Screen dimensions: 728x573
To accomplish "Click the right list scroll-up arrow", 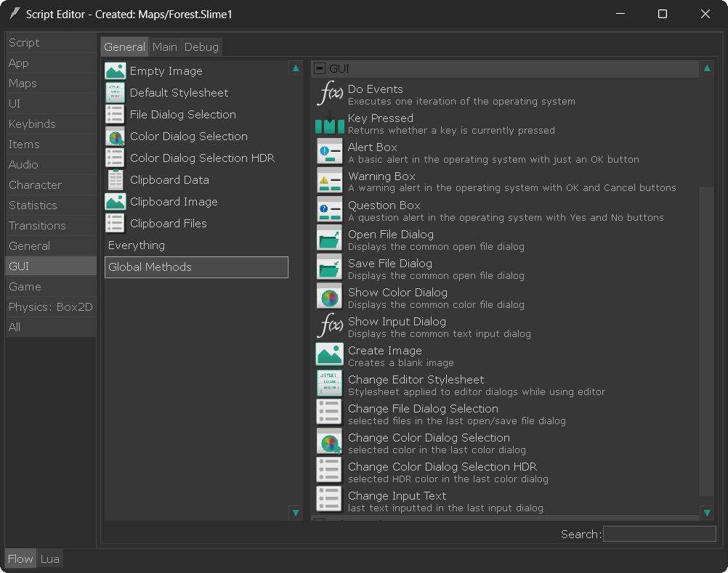I will (x=707, y=69).
